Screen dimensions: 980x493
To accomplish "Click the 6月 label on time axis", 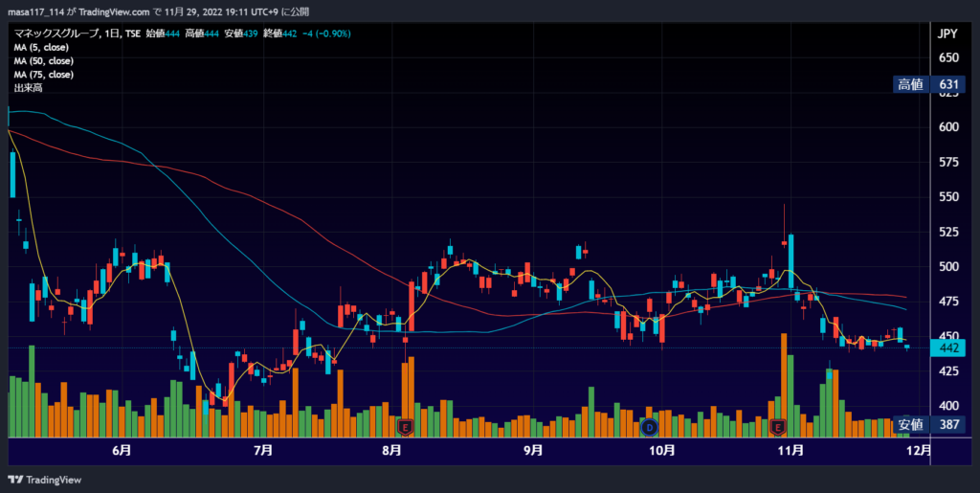I will [123, 450].
